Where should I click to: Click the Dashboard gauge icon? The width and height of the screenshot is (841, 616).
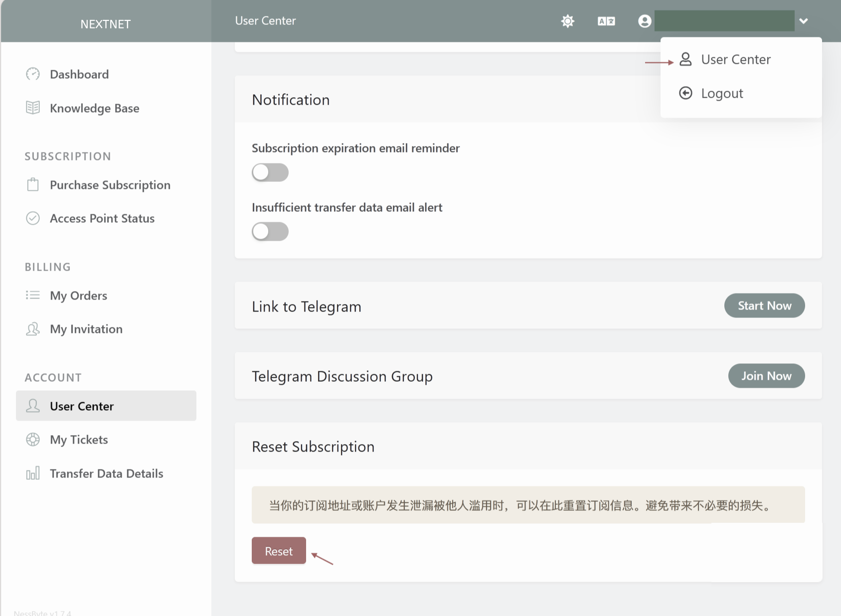point(33,74)
